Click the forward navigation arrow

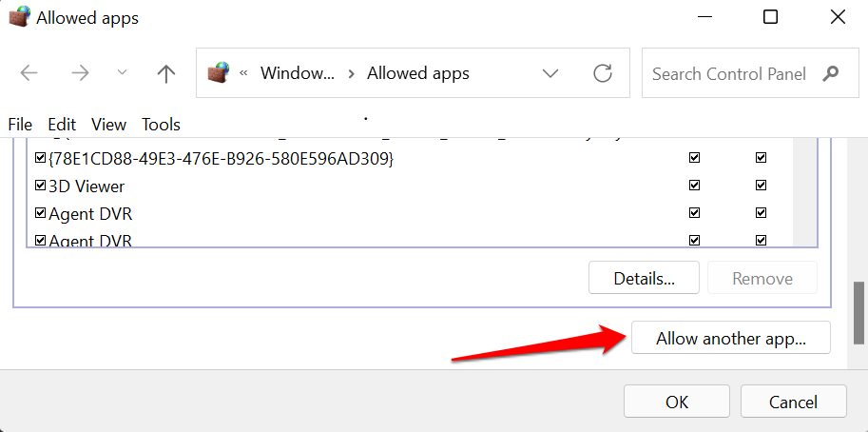(x=80, y=73)
